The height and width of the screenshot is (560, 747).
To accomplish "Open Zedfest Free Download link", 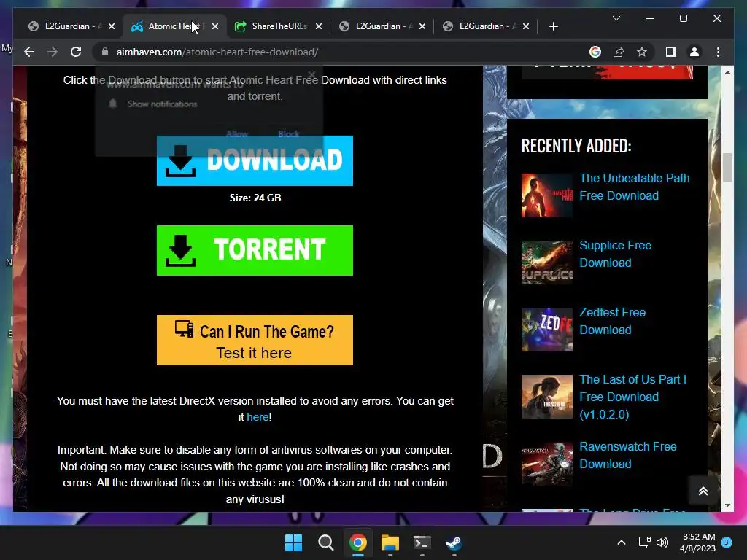I will tap(612, 321).
